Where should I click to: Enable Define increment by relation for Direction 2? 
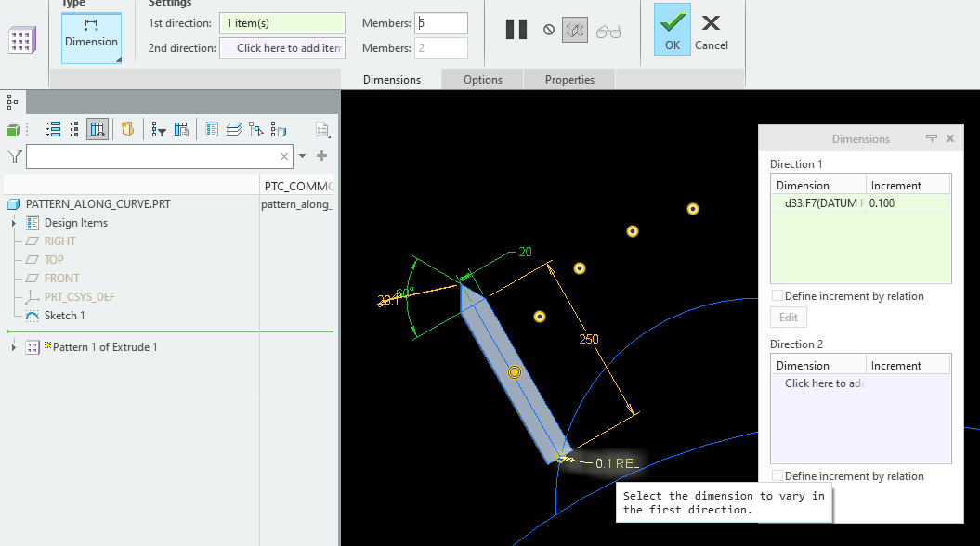click(x=777, y=476)
